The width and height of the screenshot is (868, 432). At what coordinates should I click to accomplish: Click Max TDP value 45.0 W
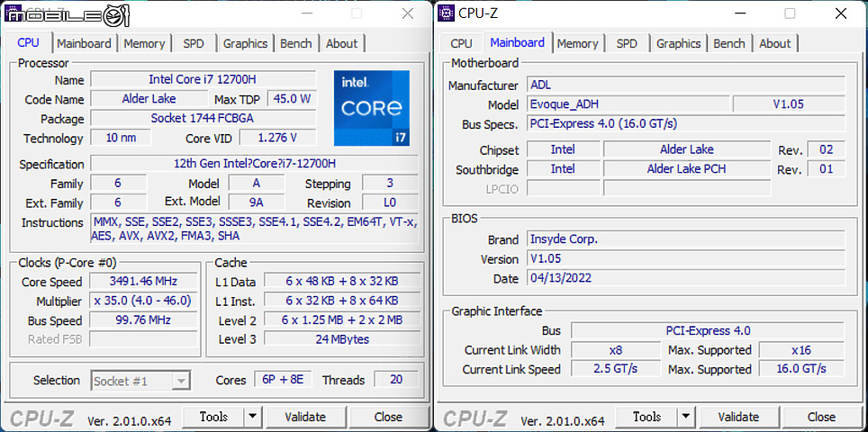coord(293,99)
